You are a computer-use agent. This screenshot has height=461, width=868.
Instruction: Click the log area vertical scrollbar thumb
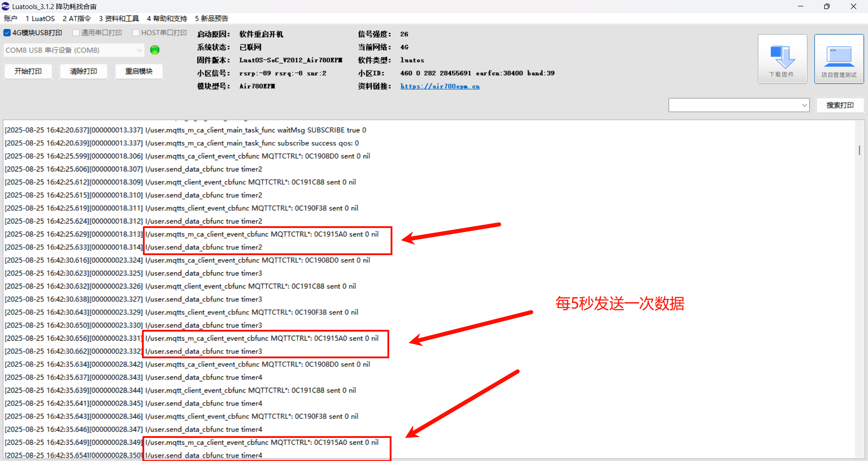859,150
